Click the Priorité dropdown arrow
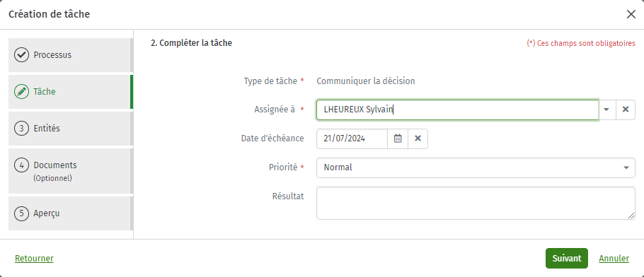 626,168
